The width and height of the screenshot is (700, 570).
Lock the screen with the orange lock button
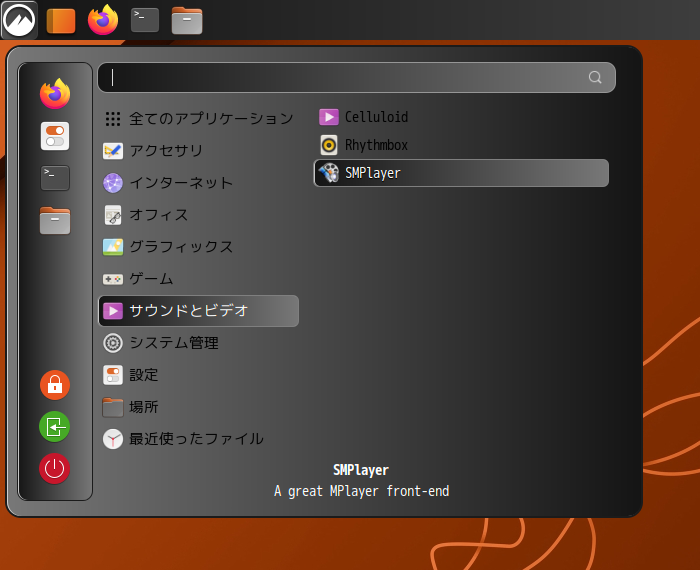[x=55, y=385]
